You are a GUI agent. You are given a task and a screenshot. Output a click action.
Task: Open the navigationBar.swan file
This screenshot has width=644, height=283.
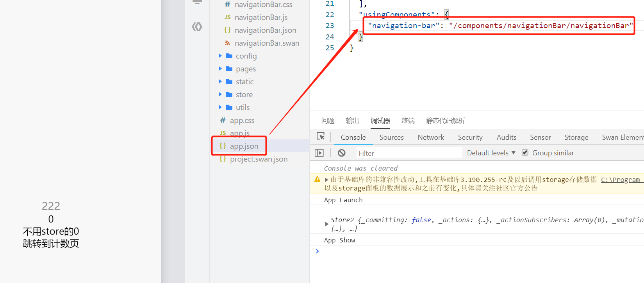point(267,43)
